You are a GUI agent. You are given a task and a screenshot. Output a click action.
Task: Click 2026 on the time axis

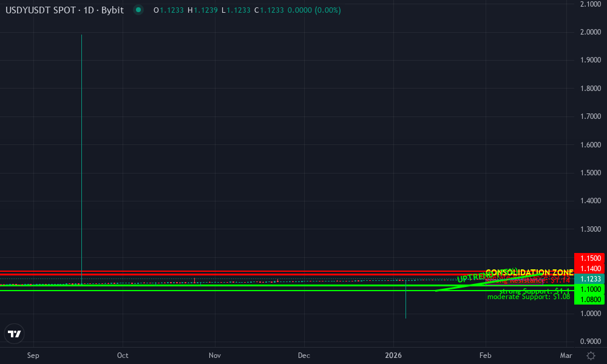click(393, 356)
